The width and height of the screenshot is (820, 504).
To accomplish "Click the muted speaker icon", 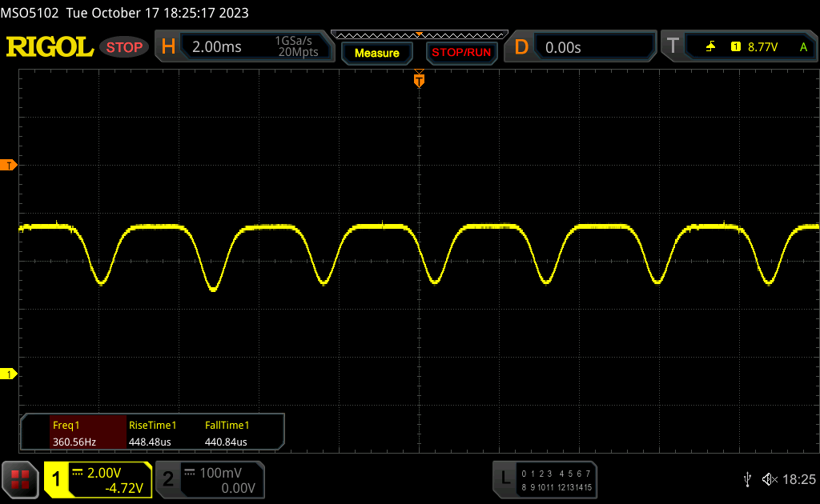I will [x=769, y=479].
